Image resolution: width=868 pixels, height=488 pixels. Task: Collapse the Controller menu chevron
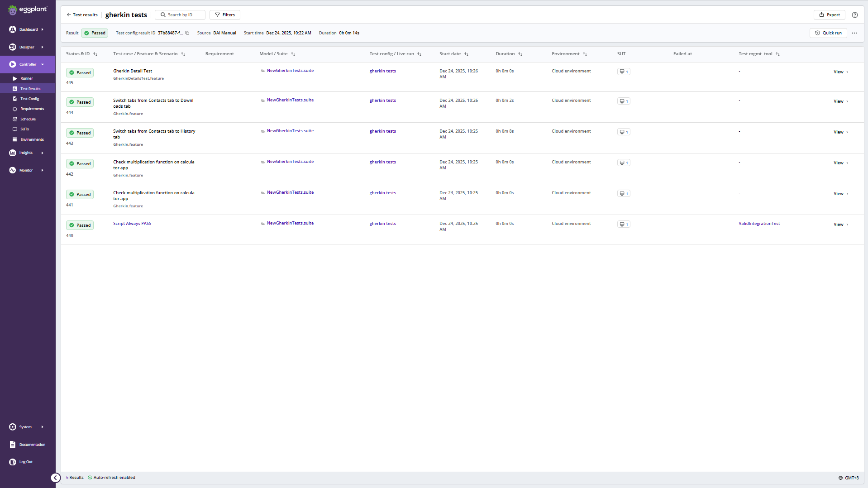pos(42,64)
